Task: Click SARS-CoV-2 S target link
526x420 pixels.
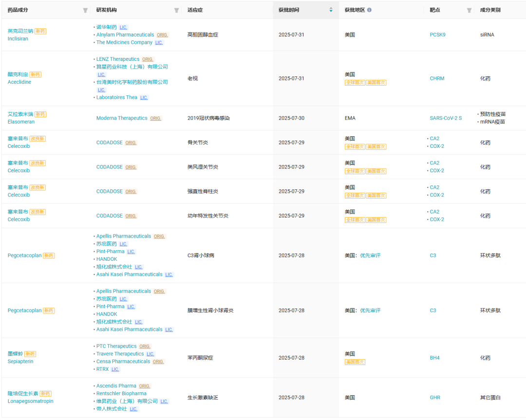Action: 446,118
